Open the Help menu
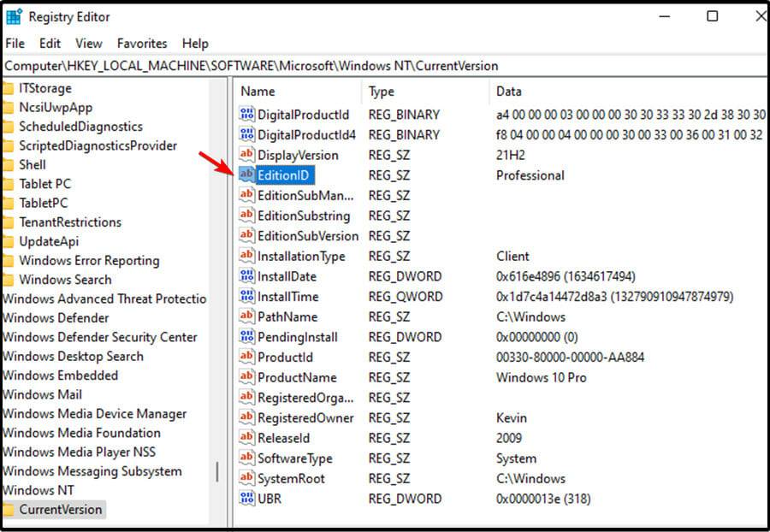Viewport: 770px width, 532px height. pos(195,43)
